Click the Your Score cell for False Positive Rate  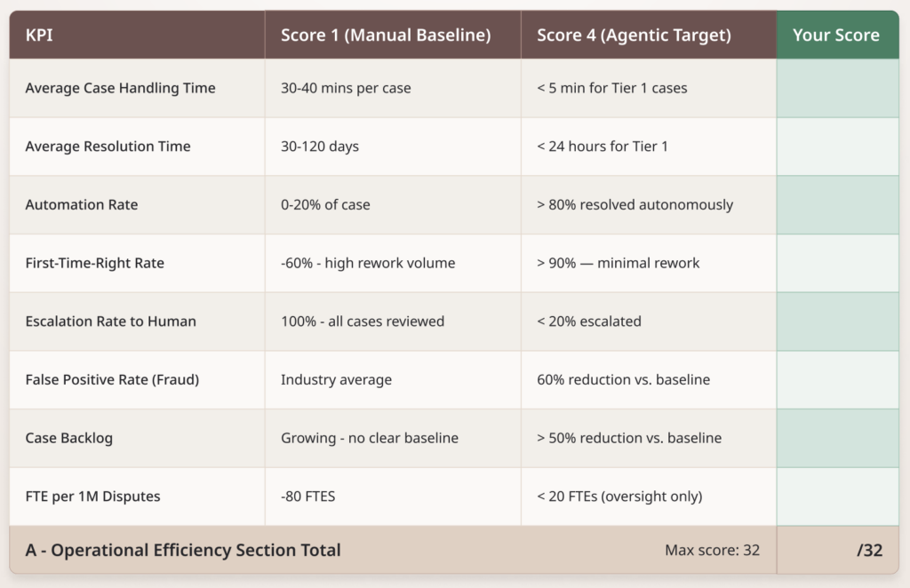[x=837, y=379]
